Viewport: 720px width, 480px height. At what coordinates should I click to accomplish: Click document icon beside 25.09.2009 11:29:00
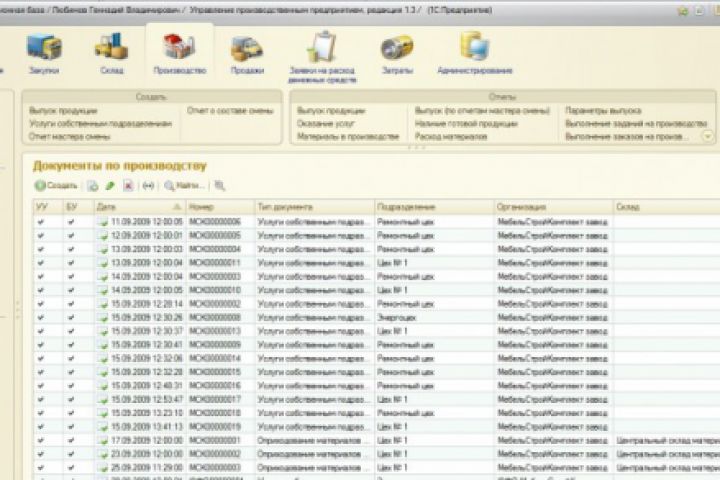102,468
